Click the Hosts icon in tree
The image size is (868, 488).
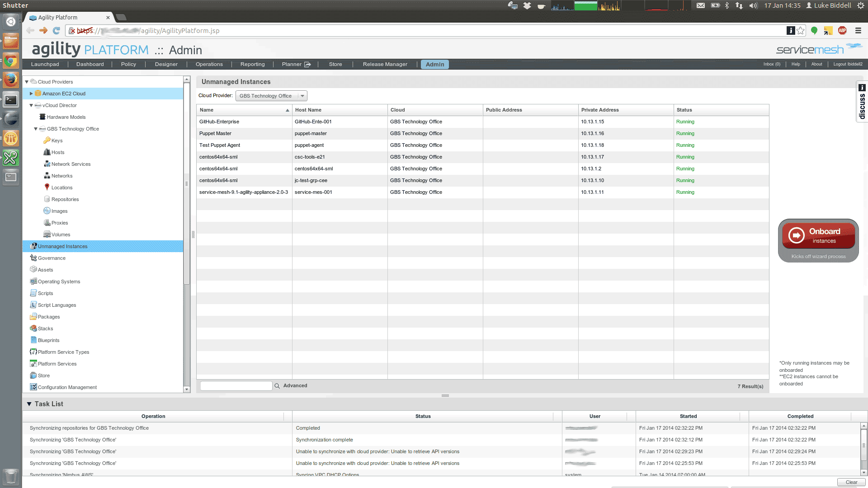coord(47,152)
